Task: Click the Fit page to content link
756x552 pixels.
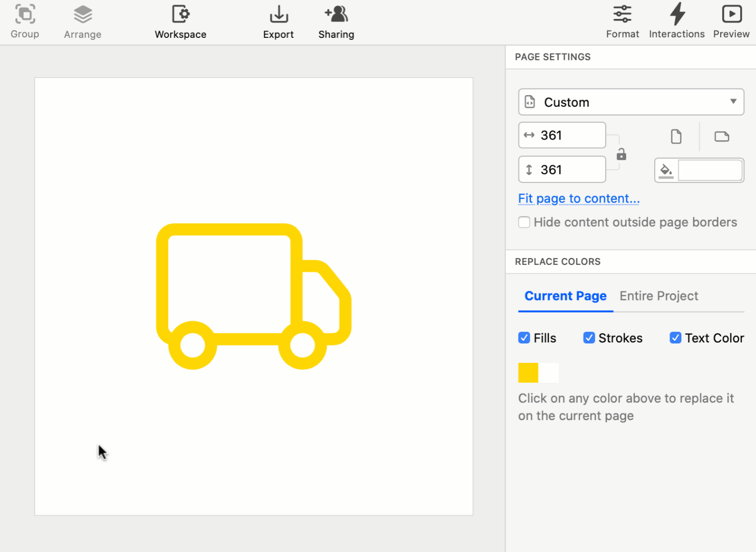Action: 578,198
